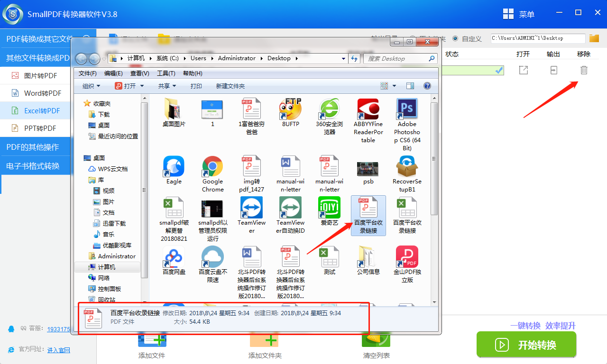Click the 新建文件夹 button
This screenshot has height=364, width=607.
(230, 86)
